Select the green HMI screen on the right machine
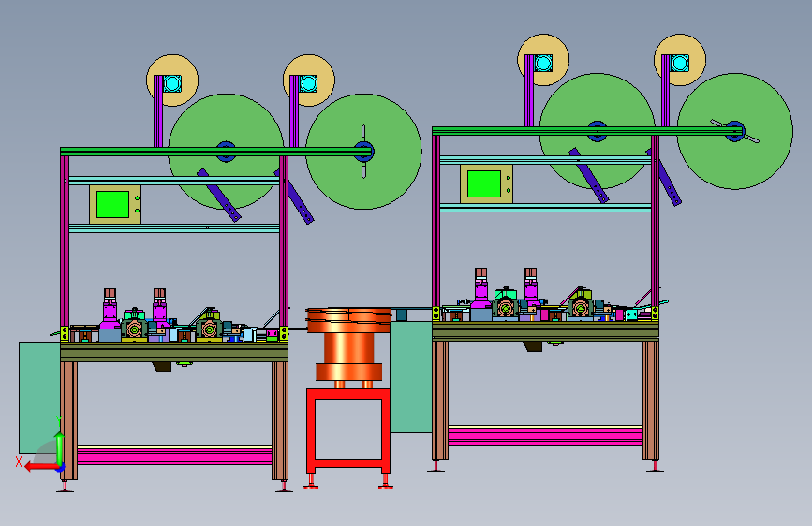This screenshot has width=812, height=526. pyautogui.click(x=484, y=183)
